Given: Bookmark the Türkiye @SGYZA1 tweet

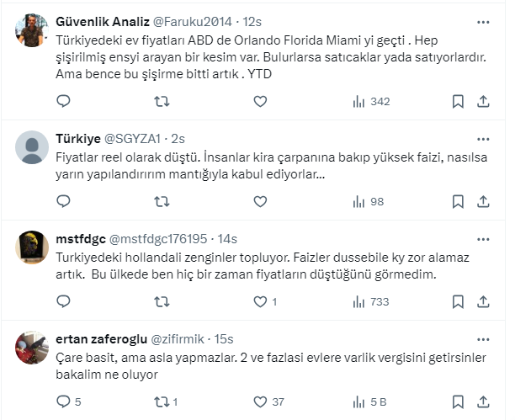Looking at the screenshot, I should (x=458, y=201).
